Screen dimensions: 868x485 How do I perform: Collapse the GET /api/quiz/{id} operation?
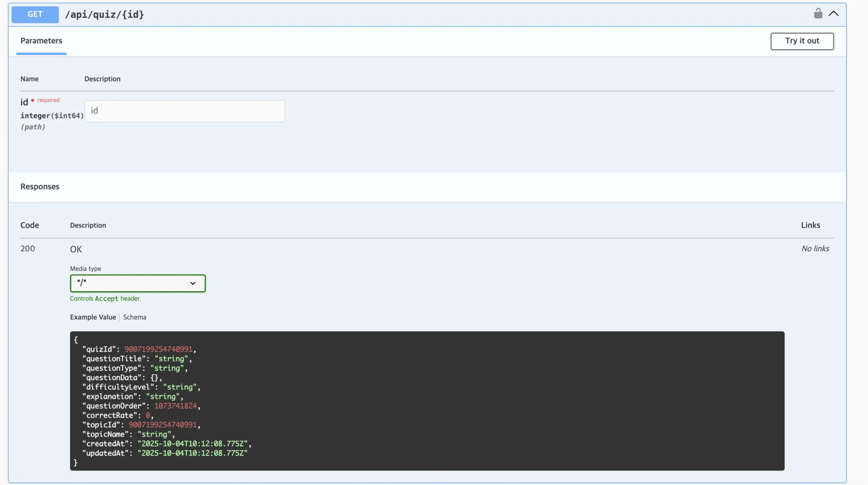(x=833, y=14)
